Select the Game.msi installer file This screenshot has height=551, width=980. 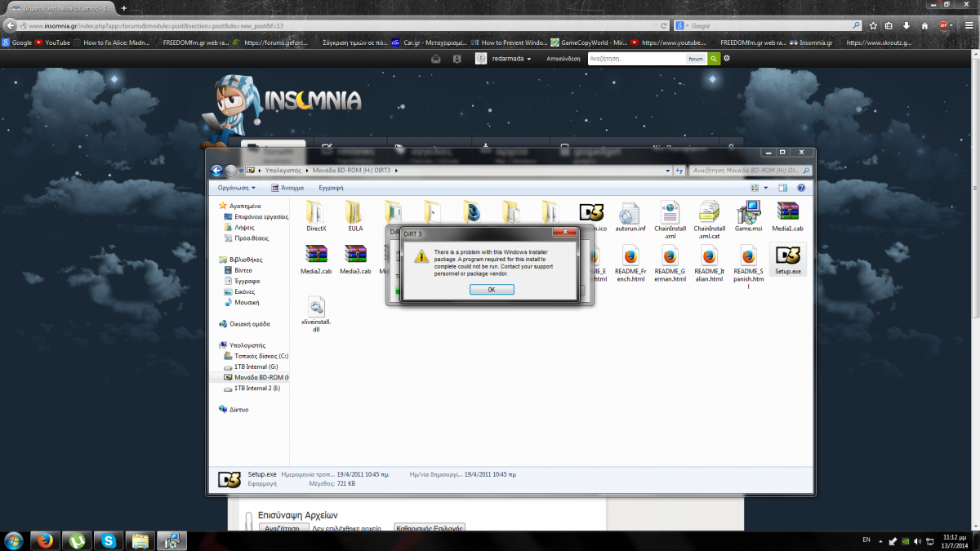[748, 216]
